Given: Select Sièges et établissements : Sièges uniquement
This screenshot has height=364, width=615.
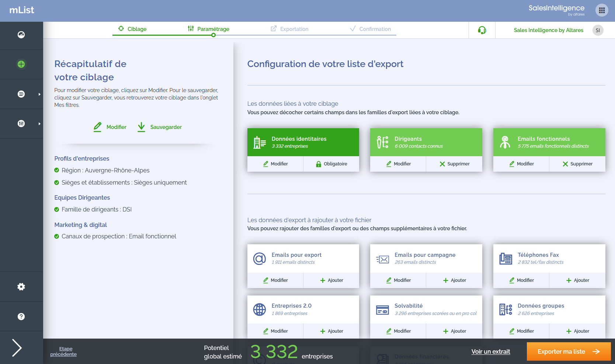Looking at the screenshot, I should 121,182.
